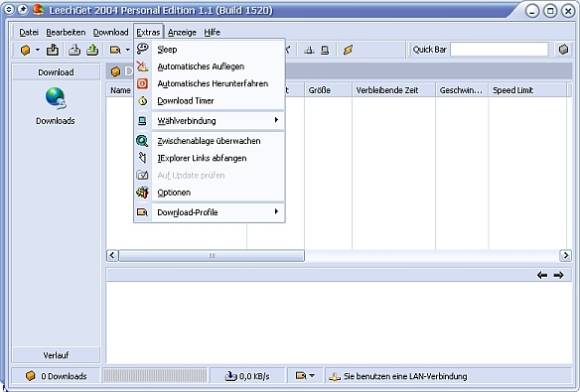This screenshot has height=392, width=580.
Task: Click the horizontal scrollbar thumb
Action: pos(212,256)
